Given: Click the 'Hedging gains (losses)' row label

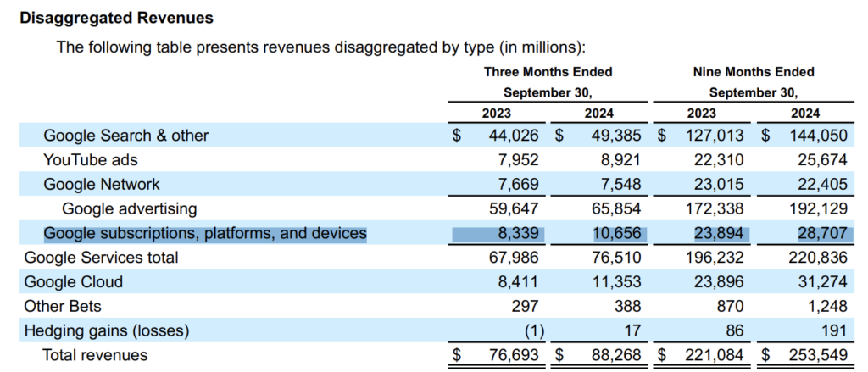Looking at the screenshot, I should 106,331.
